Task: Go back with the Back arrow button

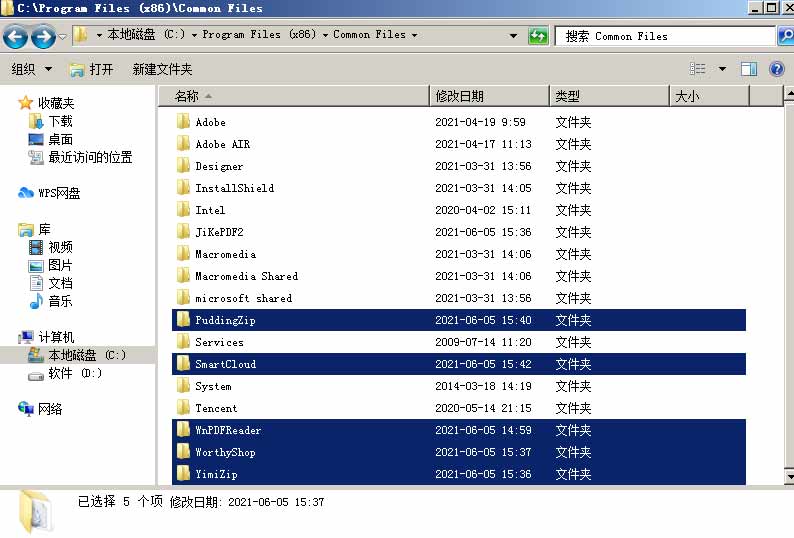Action: [15, 36]
